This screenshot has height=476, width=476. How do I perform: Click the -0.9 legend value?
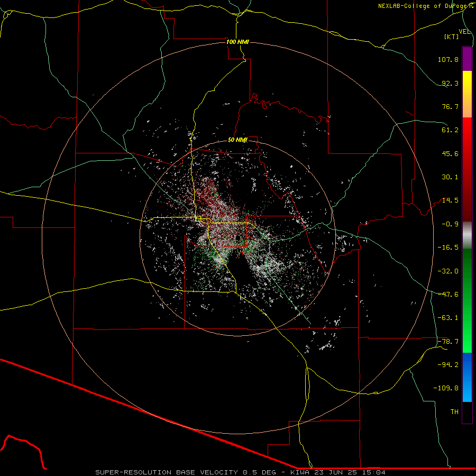coord(450,224)
